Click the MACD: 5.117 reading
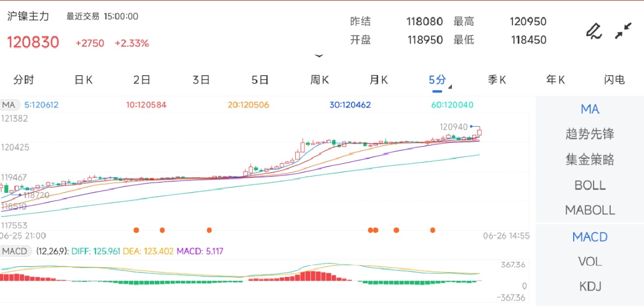Image resolution: width=644 pixels, height=306 pixels. click(200, 251)
